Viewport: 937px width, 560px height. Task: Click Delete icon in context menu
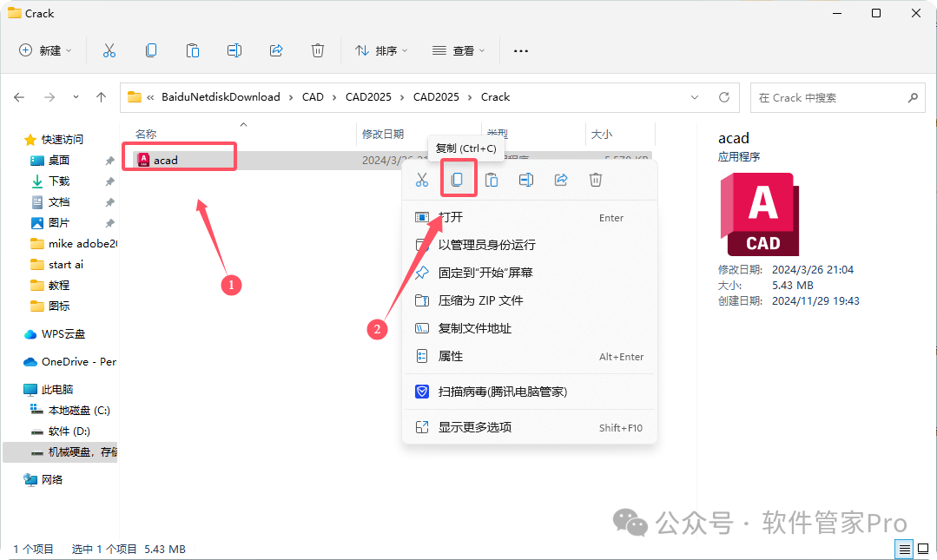coord(595,180)
